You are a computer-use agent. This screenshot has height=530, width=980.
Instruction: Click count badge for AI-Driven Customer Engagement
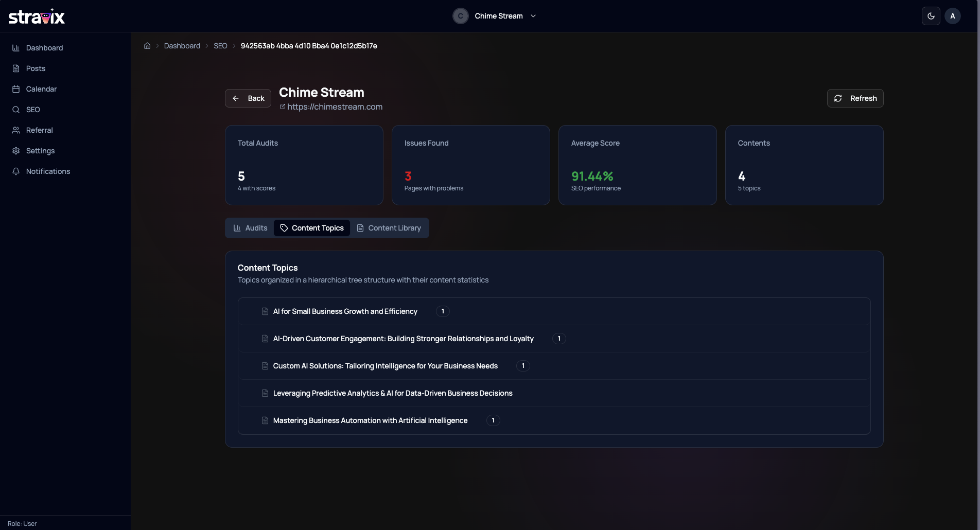click(x=559, y=339)
